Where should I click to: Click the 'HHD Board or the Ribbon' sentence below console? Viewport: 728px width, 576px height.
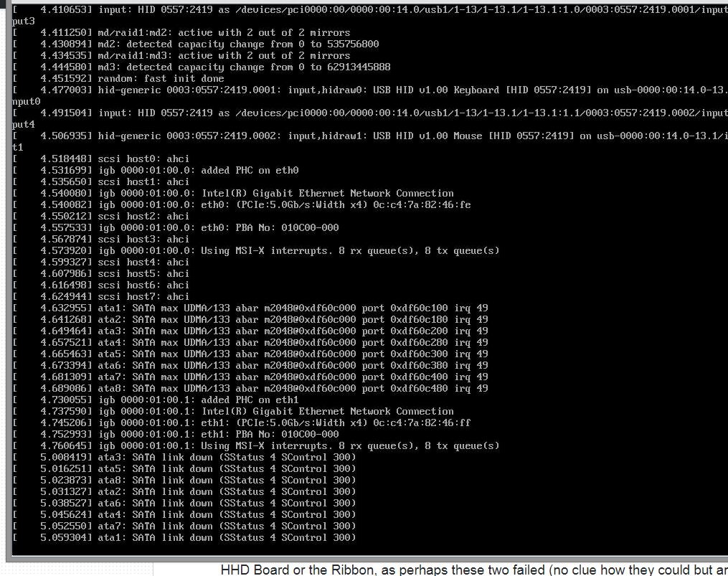click(x=474, y=570)
